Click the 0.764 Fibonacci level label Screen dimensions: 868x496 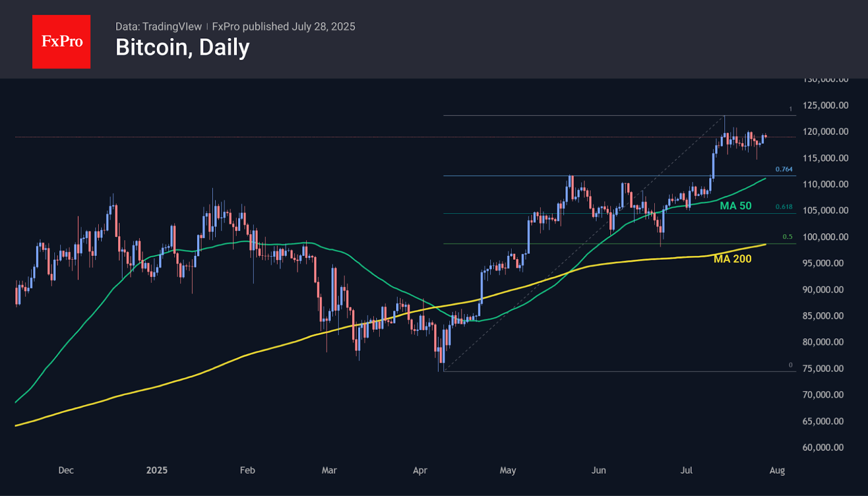pos(783,170)
